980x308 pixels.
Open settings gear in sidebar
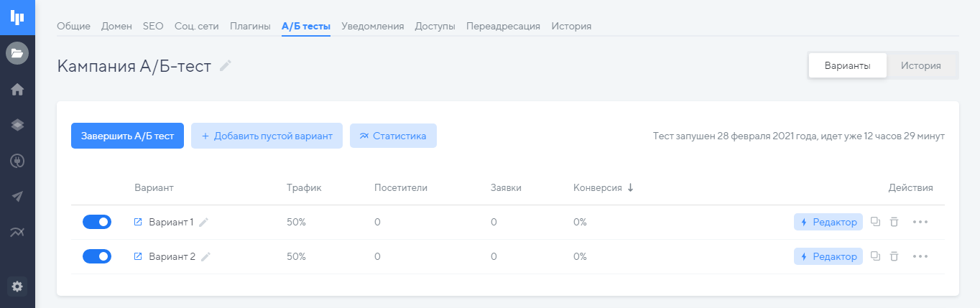coord(17,286)
